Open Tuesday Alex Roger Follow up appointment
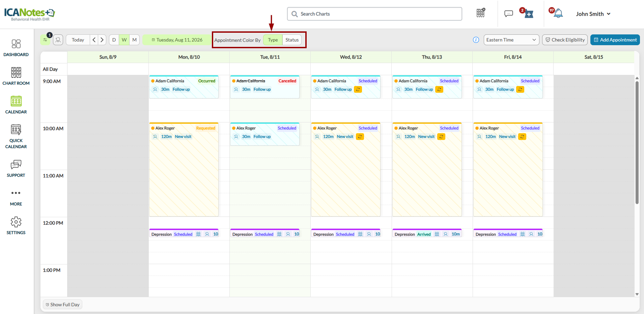The width and height of the screenshot is (644, 314). tap(265, 134)
